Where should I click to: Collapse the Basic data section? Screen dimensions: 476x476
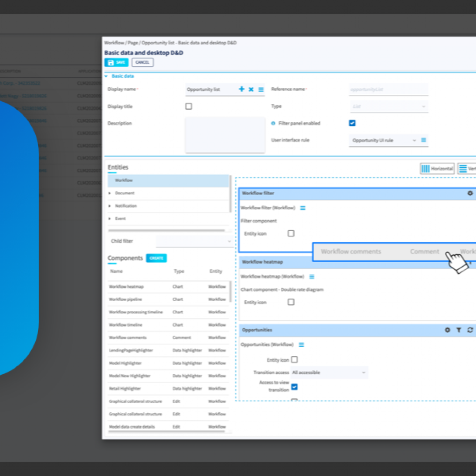pos(106,76)
